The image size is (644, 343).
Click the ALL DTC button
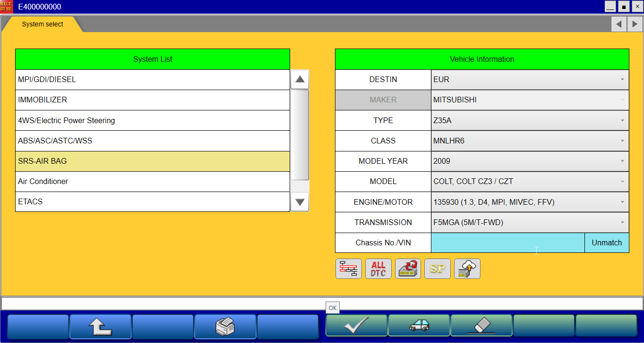(x=378, y=269)
